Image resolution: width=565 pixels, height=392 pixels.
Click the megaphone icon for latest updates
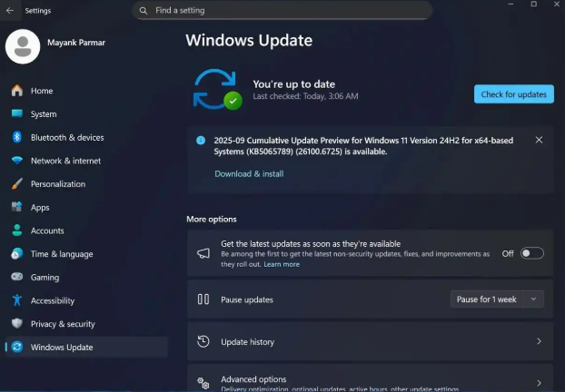click(x=203, y=253)
